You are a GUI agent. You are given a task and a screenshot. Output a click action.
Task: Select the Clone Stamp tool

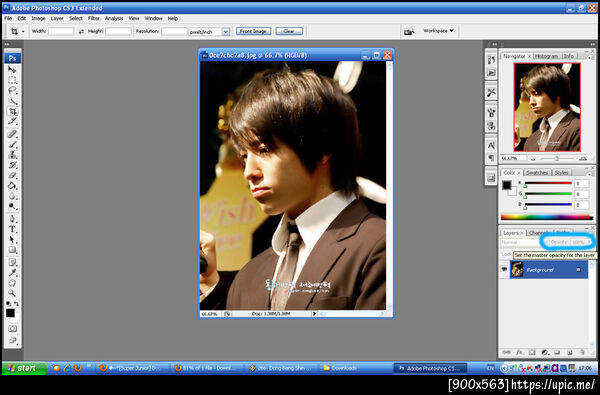12,155
